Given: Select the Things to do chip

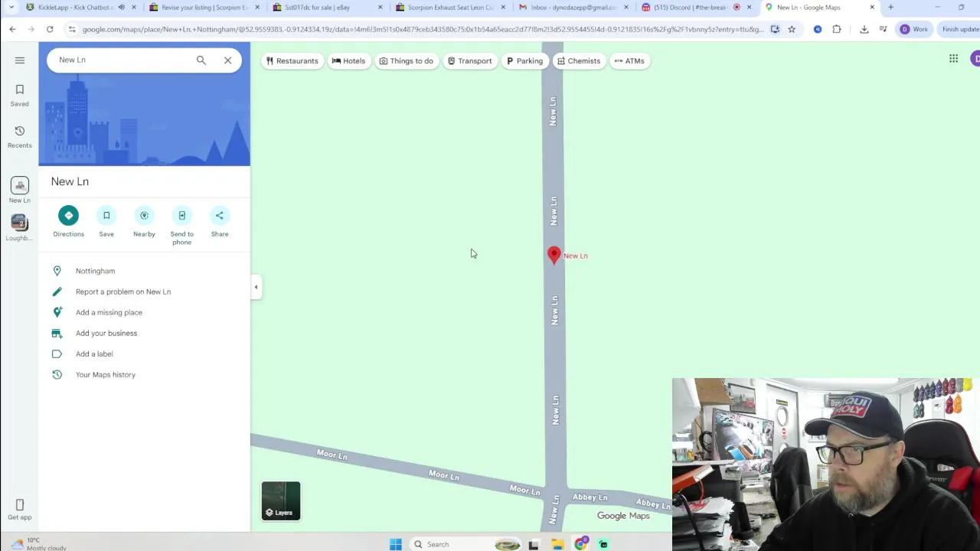Looking at the screenshot, I should [x=406, y=60].
